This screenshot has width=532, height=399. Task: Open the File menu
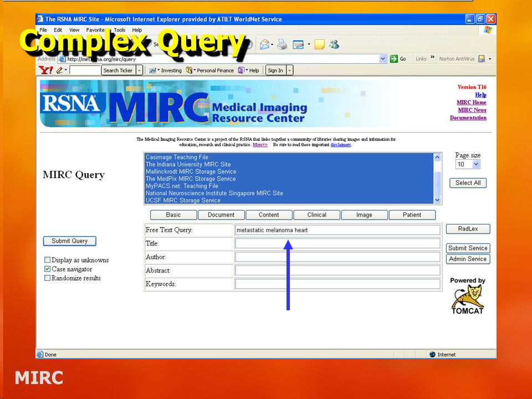43,30
